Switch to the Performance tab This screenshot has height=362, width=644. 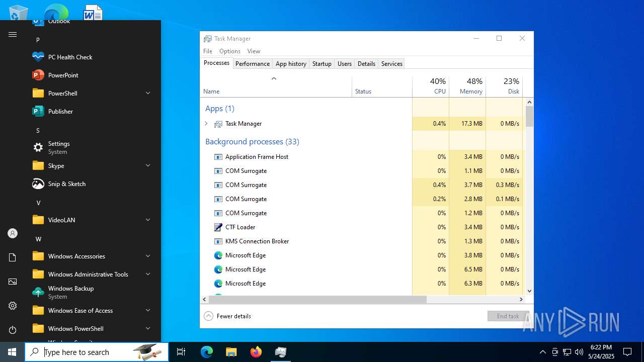coord(253,64)
